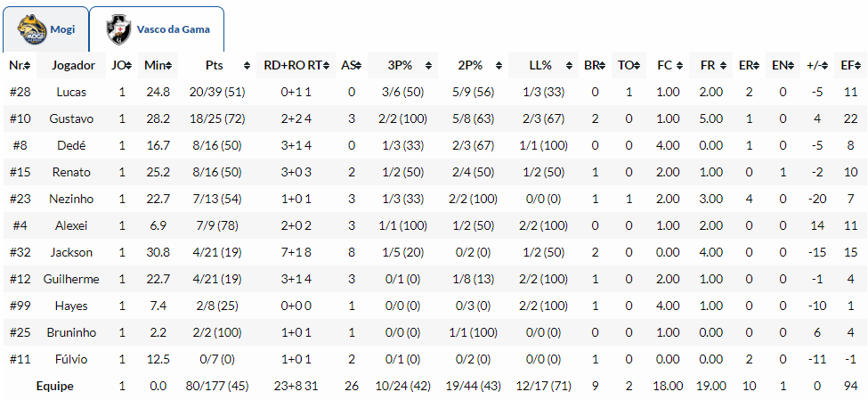868x400 pixels.
Task: Click the Jogador column header
Action: tap(73, 66)
